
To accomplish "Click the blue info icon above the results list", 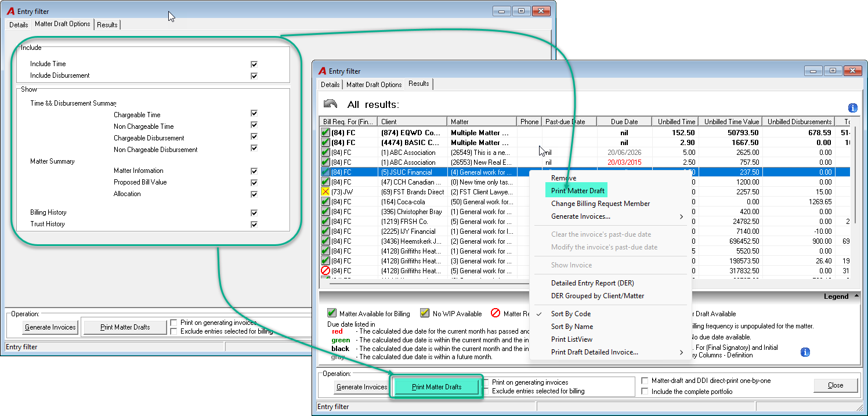I will pos(852,108).
